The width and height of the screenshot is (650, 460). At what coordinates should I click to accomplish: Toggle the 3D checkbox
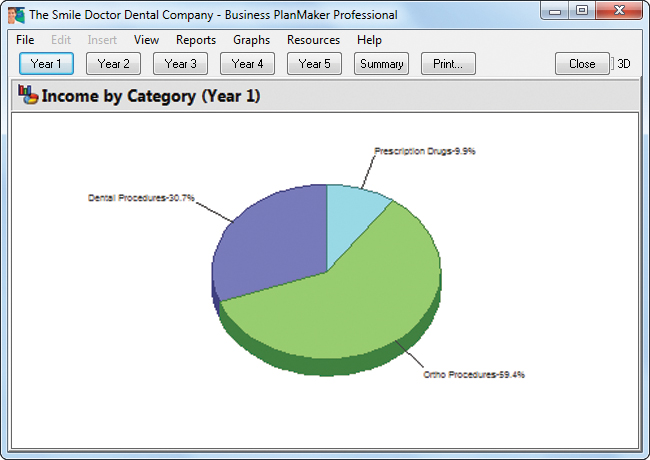click(621, 64)
